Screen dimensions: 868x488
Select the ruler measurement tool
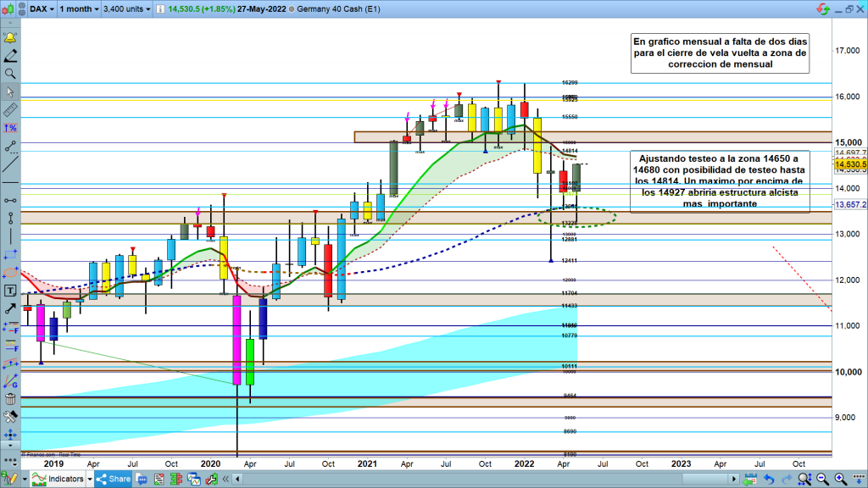[10, 109]
